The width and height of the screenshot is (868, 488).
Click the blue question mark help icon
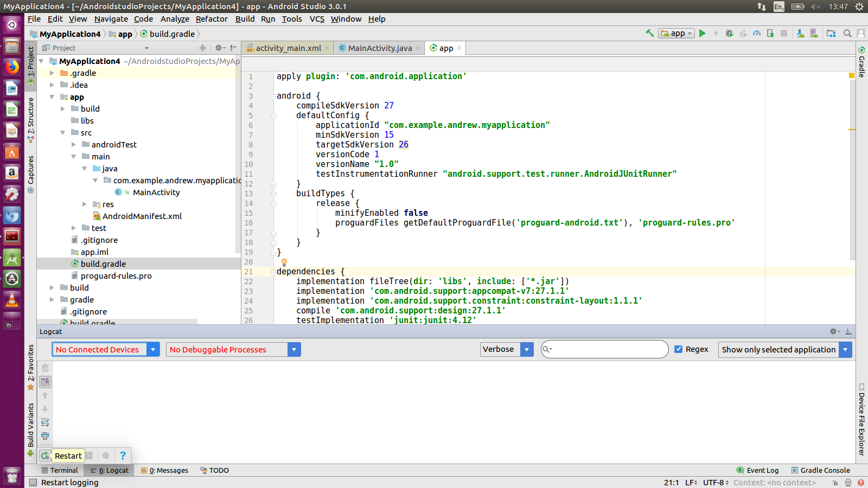click(123, 455)
